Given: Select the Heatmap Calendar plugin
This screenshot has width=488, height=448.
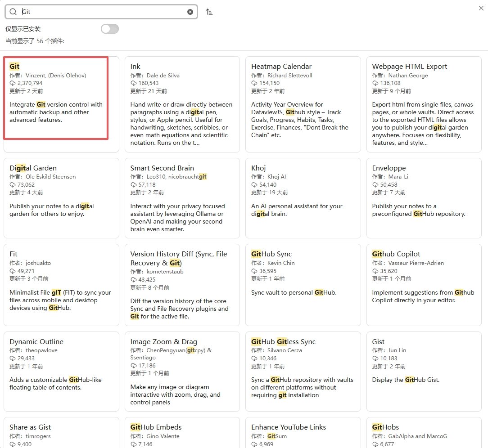Looking at the screenshot, I should [303, 104].
